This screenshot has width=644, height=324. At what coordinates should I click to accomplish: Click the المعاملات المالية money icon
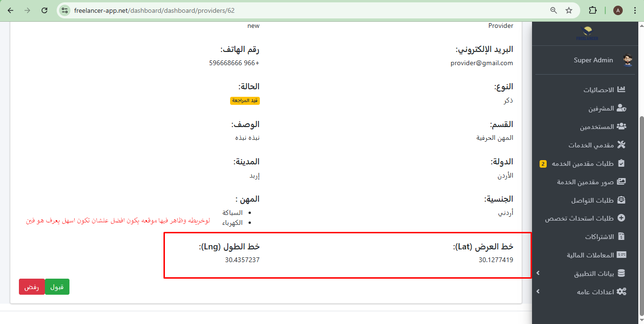pos(621,255)
